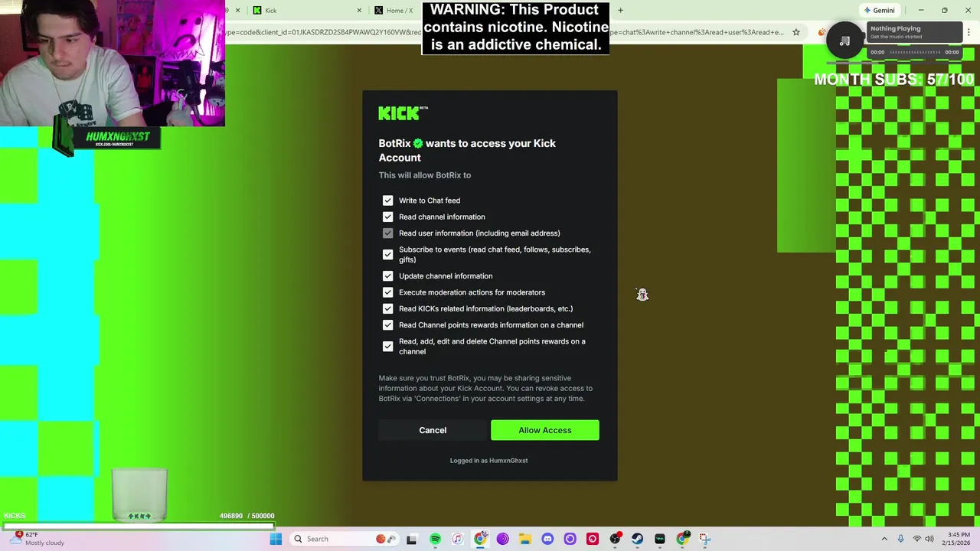Image resolution: width=980 pixels, height=551 pixels.
Task: Open Steam from the taskbar
Action: coord(637,539)
